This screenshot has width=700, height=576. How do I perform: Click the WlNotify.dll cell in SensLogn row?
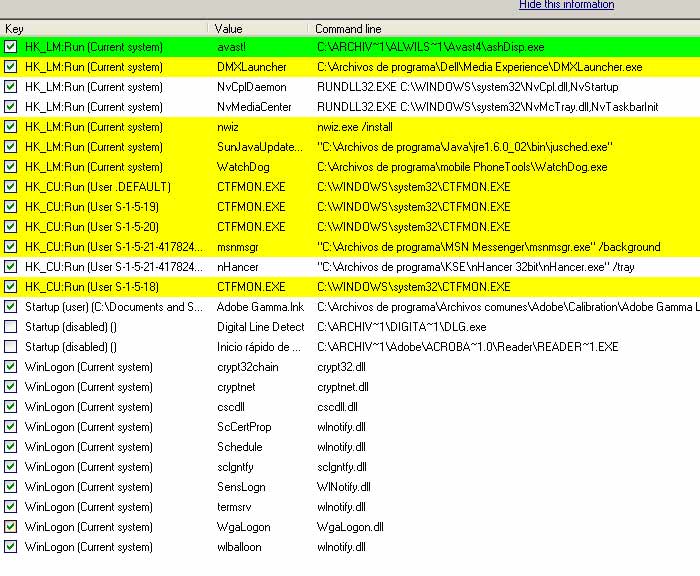coord(344,487)
